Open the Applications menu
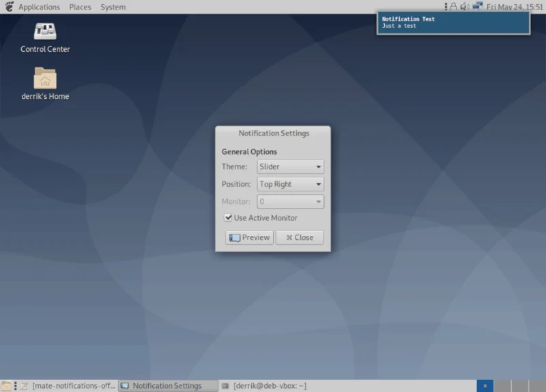546x392 pixels. pos(39,7)
